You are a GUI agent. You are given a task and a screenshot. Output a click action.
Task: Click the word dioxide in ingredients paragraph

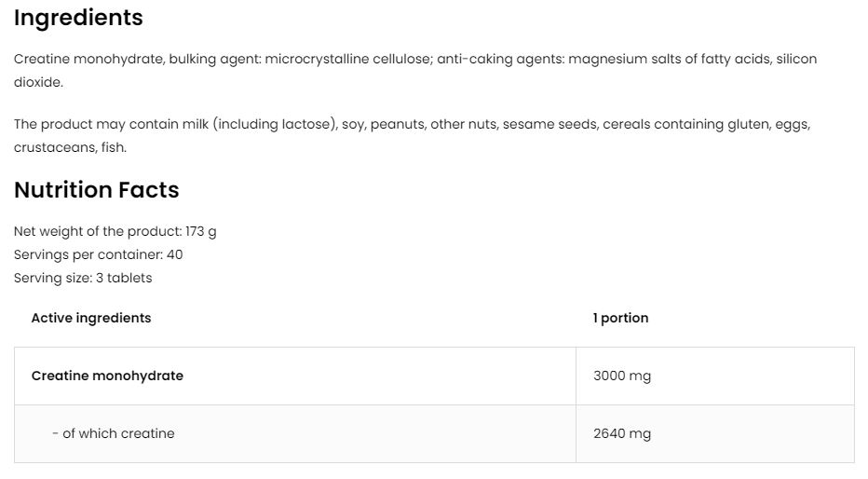38,82
